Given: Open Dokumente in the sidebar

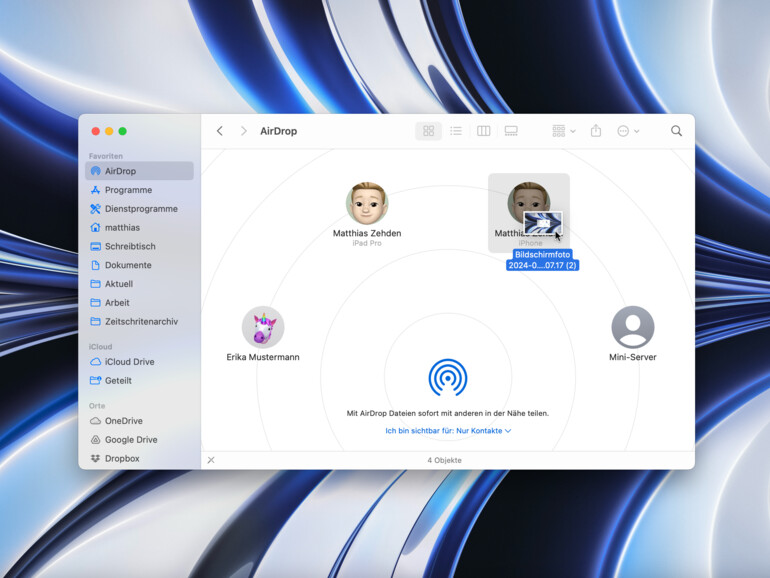Looking at the screenshot, I should [x=139, y=265].
